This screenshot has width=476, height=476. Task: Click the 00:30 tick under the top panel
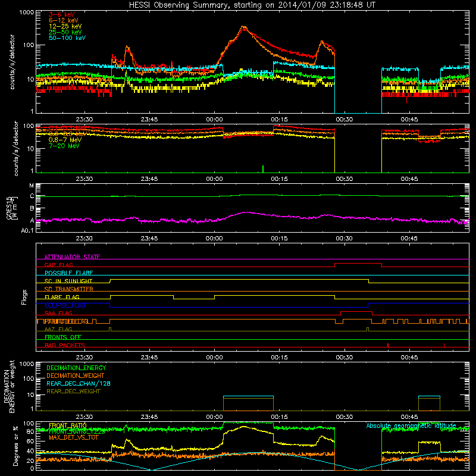point(345,120)
